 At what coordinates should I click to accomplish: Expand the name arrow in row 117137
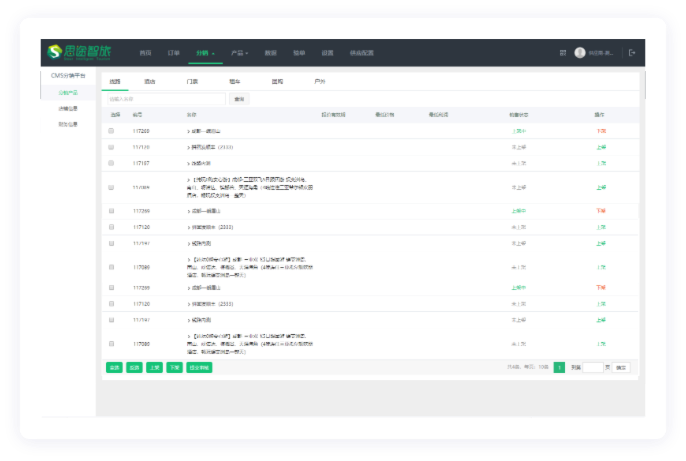tap(188, 162)
